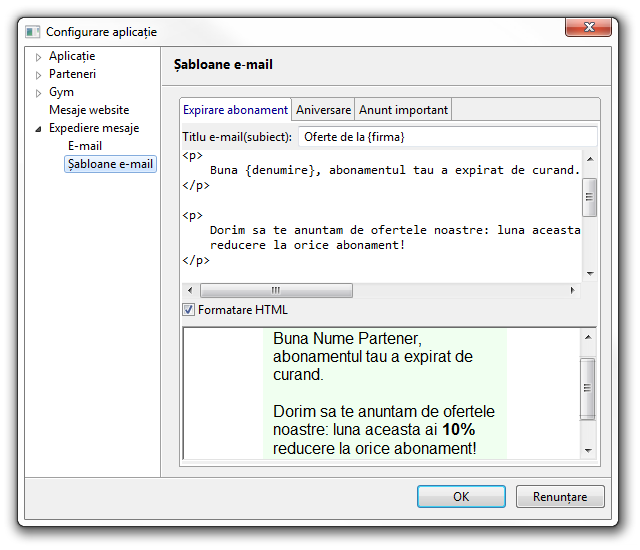Viewport: 640px width, 550px height.
Task: Select Șabloane e-mail in the sidebar
Action: coord(110,164)
